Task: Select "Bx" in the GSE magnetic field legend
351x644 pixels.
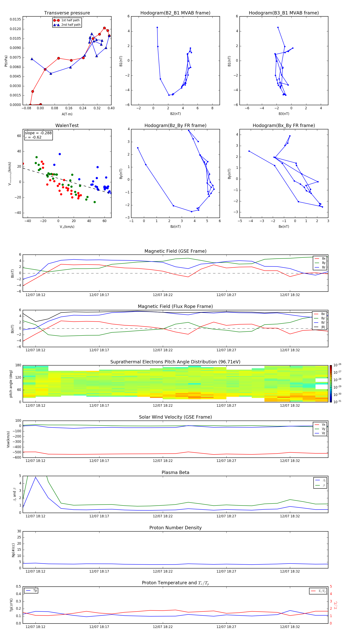Action: click(x=320, y=259)
